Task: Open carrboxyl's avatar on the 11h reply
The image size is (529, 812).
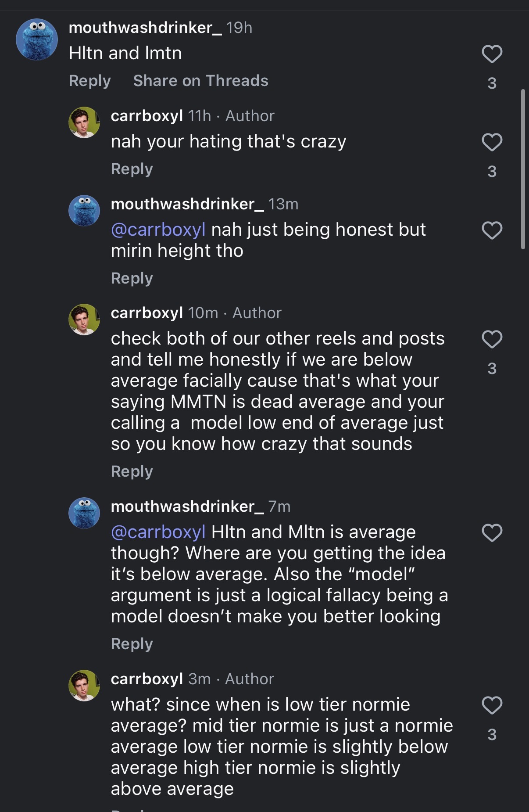Action: coord(84,122)
